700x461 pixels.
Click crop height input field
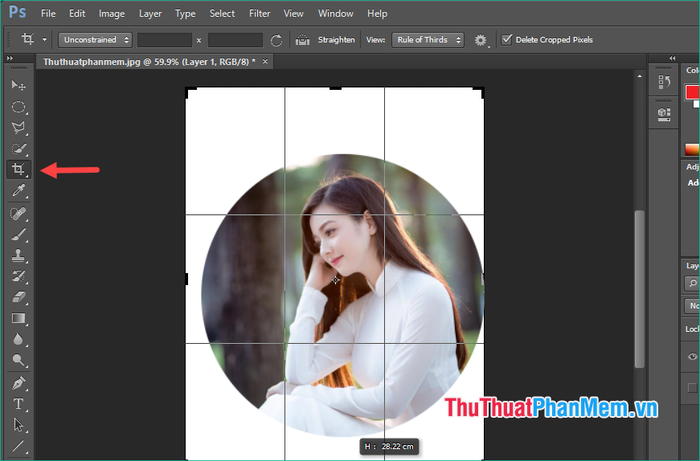[235, 40]
